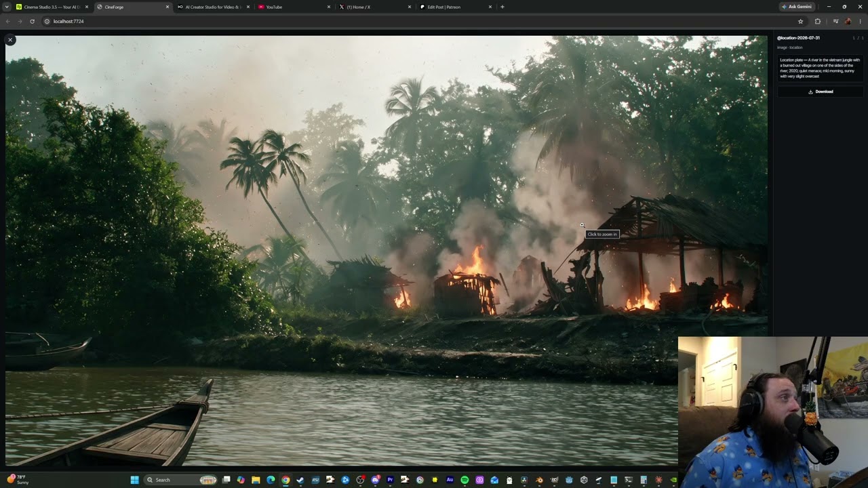Image resolution: width=868 pixels, height=488 pixels.
Task: Zoom into the burning village image
Action: [386, 252]
